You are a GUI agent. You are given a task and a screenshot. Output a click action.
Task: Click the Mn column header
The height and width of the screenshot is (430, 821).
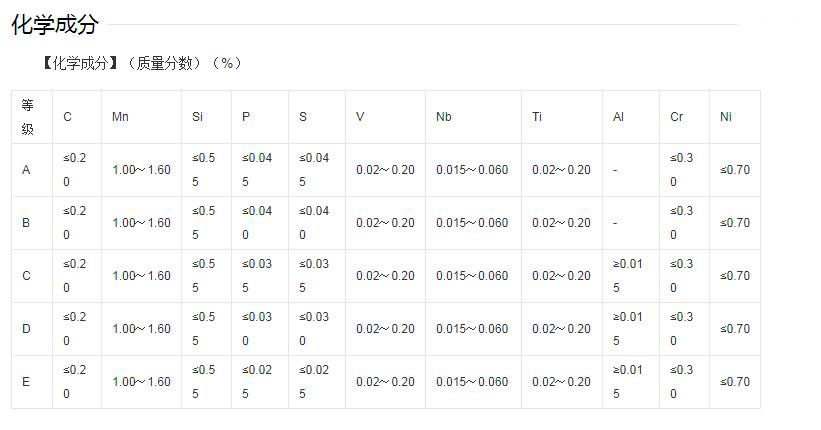pos(120,117)
